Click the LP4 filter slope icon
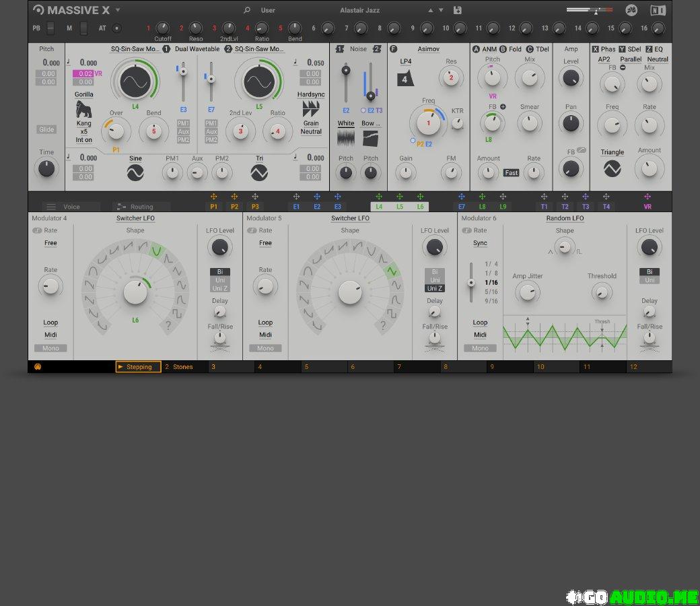Screen dimensions: 700x606 pyautogui.click(x=405, y=79)
